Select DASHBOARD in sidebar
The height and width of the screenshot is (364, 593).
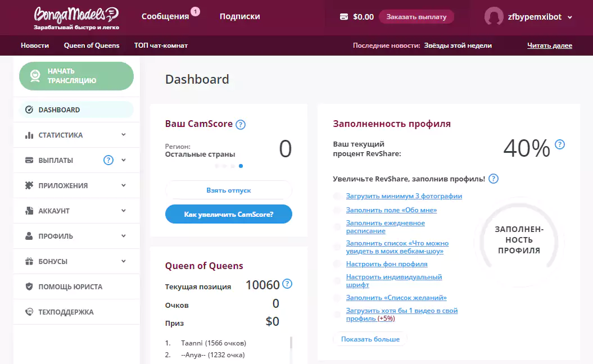pos(76,110)
